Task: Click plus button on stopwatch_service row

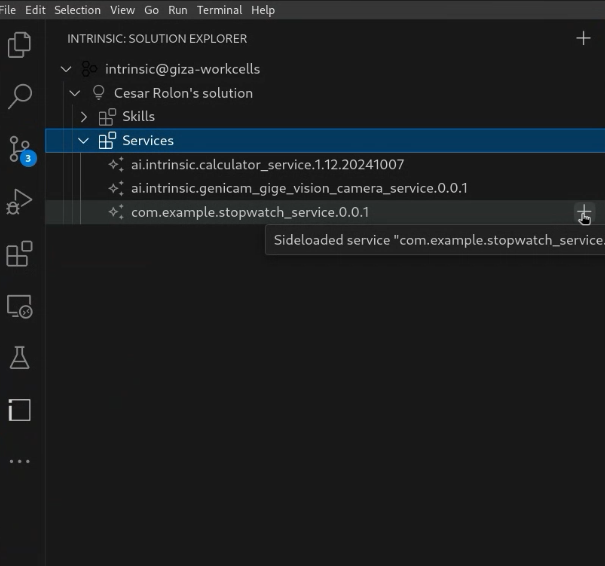Action: pyautogui.click(x=584, y=212)
